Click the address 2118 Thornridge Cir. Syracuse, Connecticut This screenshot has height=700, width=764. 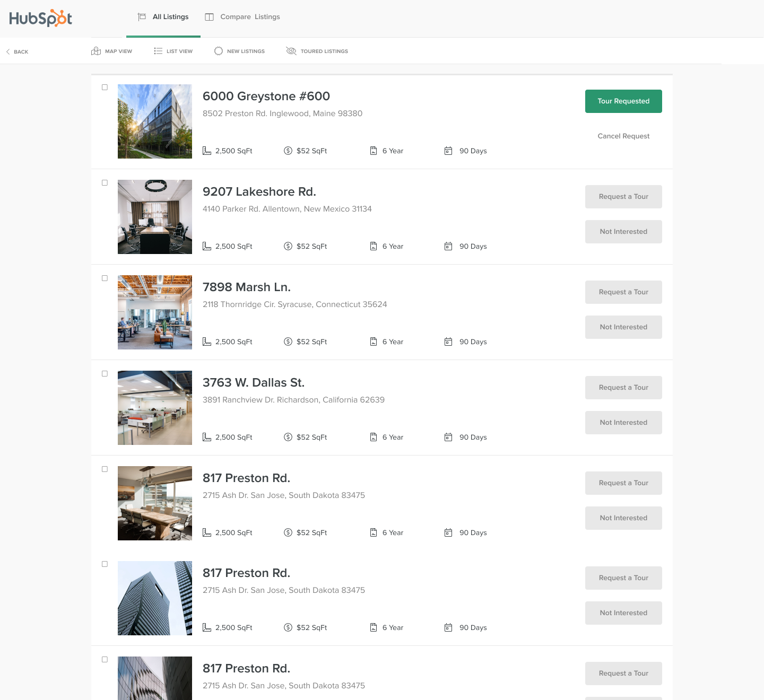[x=294, y=304]
